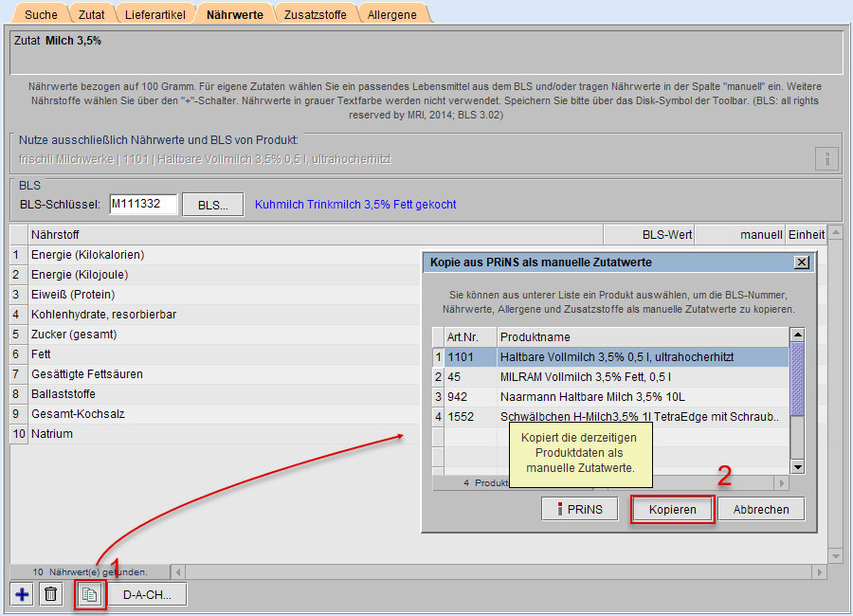Click the copy from PRiNS icon
The width and height of the screenshot is (853, 616).
[90, 594]
